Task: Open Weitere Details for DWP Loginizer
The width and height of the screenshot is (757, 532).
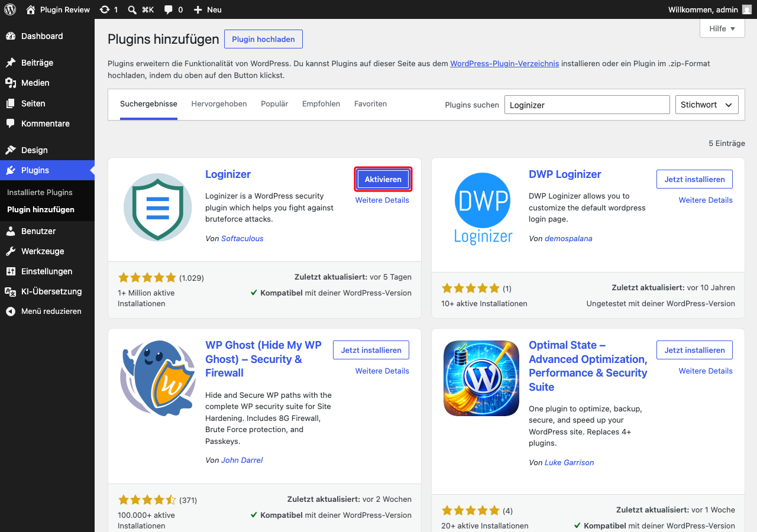Action: click(x=706, y=200)
